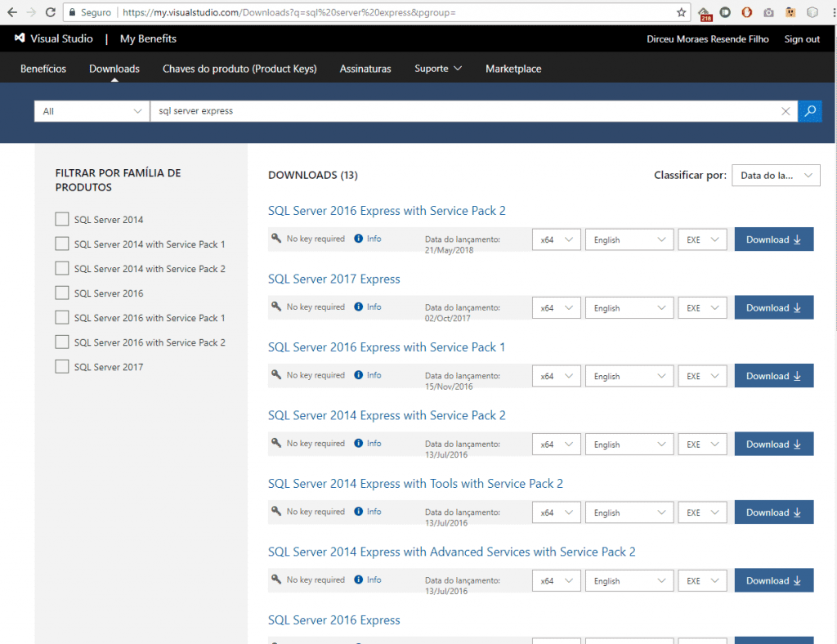This screenshot has width=837, height=644.
Task: Bookmark page using the star icon
Action: point(681,12)
